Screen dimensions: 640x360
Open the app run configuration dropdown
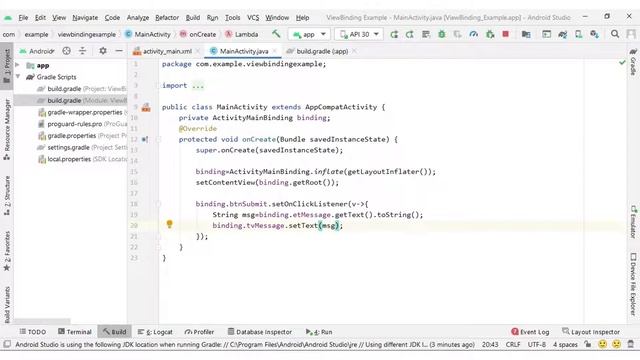click(x=309, y=34)
